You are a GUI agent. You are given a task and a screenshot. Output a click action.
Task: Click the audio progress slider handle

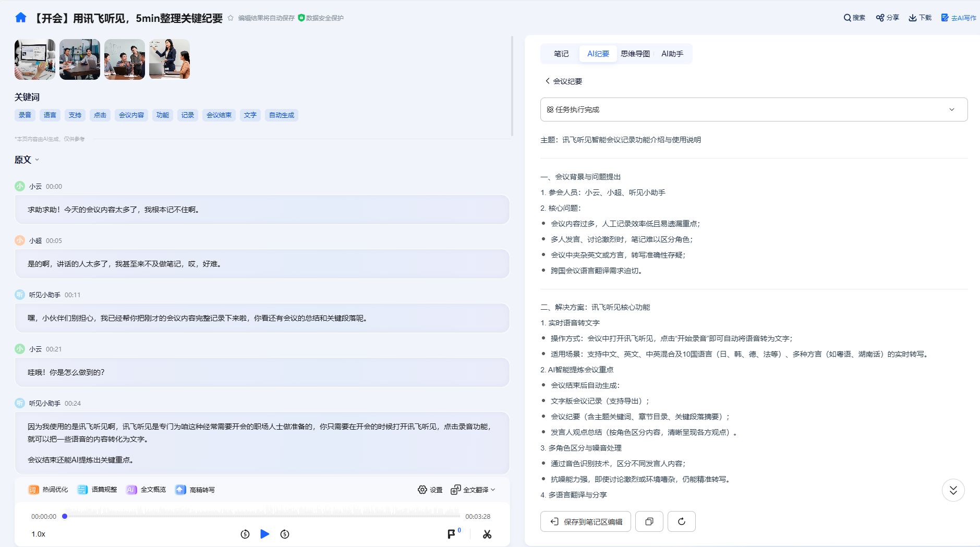[x=65, y=516]
